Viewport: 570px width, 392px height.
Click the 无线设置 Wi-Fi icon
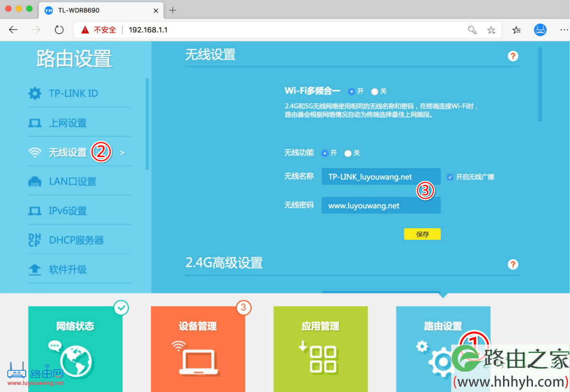click(35, 152)
